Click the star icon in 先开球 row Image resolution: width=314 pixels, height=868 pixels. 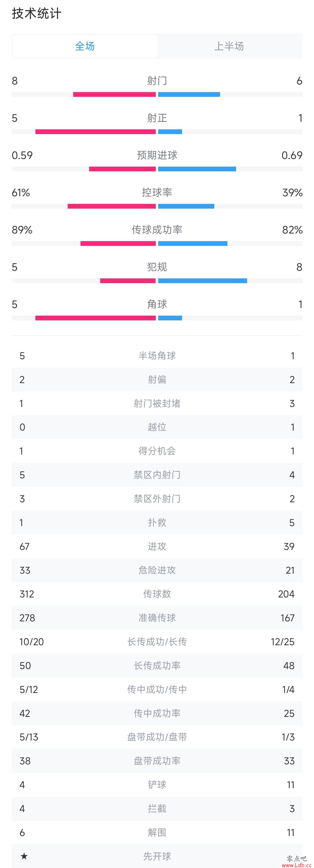(24, 856)
